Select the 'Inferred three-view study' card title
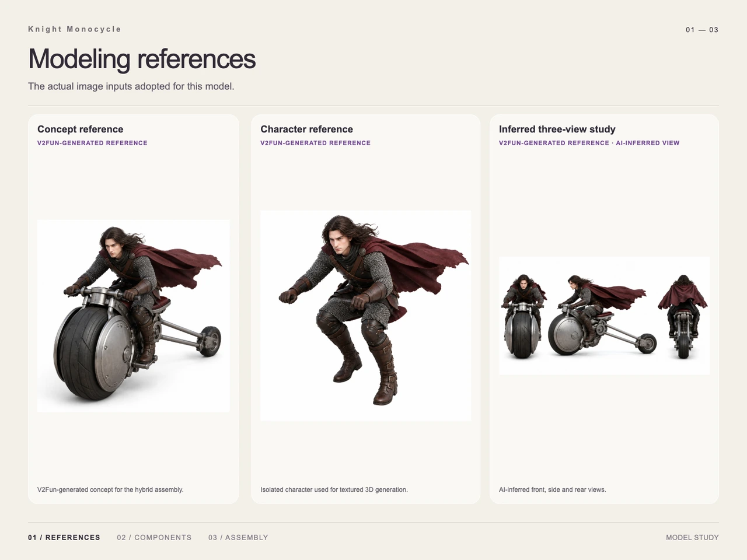747x560 pixels. pos(557,129)
